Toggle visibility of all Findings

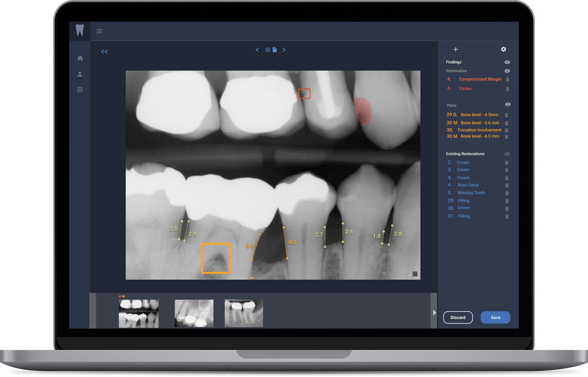click(x=507, y=62)
